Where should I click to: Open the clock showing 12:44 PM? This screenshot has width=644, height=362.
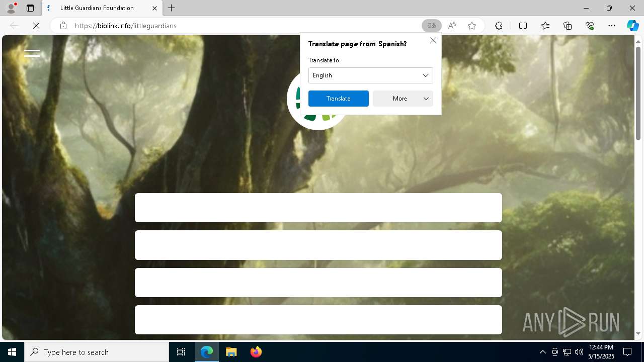tap(601, 352)
